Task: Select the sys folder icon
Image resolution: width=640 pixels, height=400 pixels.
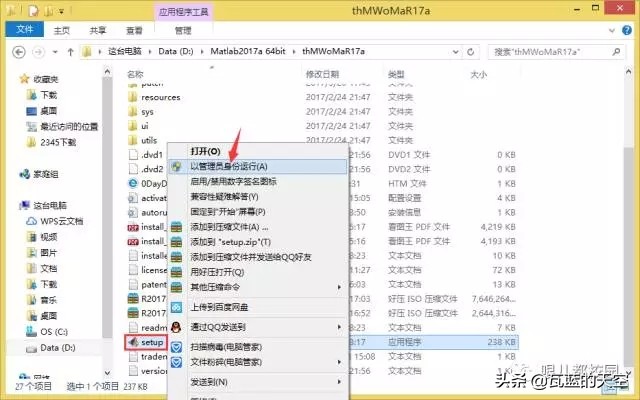Action: point(132,111)
